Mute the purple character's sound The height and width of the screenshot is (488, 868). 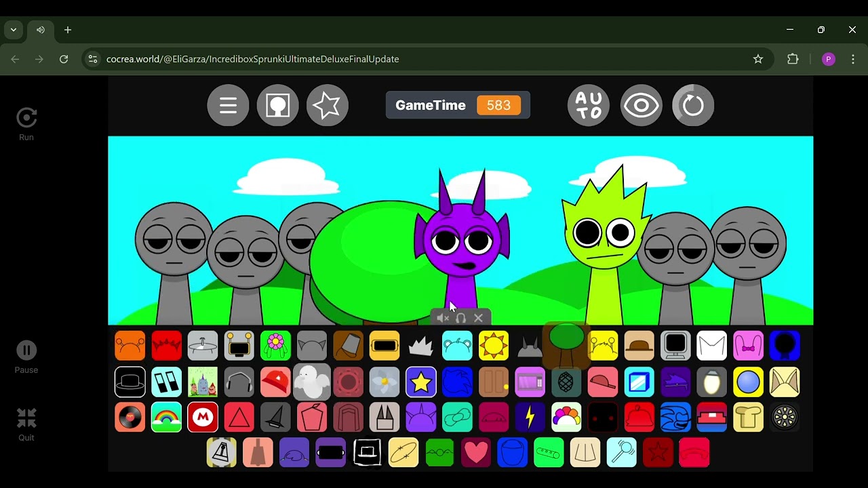pos(443,318)
